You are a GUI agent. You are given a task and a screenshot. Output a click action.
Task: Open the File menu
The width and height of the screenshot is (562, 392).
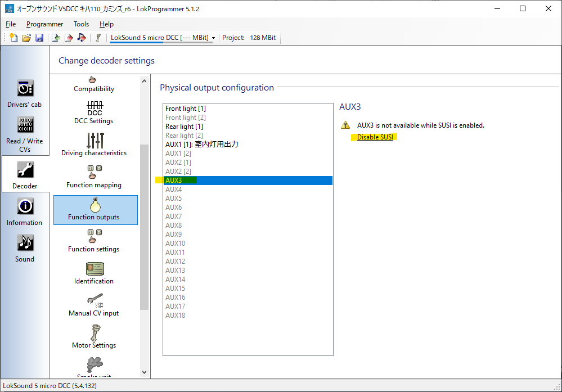11,24
